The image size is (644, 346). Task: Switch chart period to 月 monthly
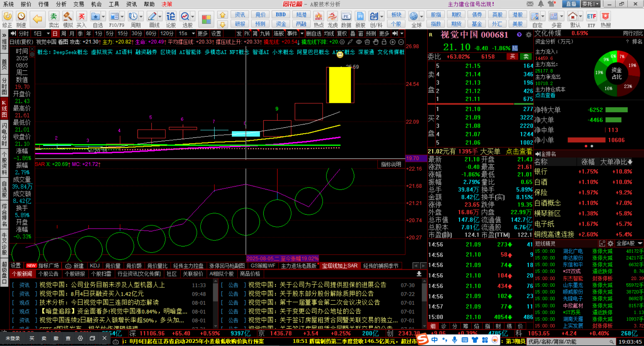72,34
